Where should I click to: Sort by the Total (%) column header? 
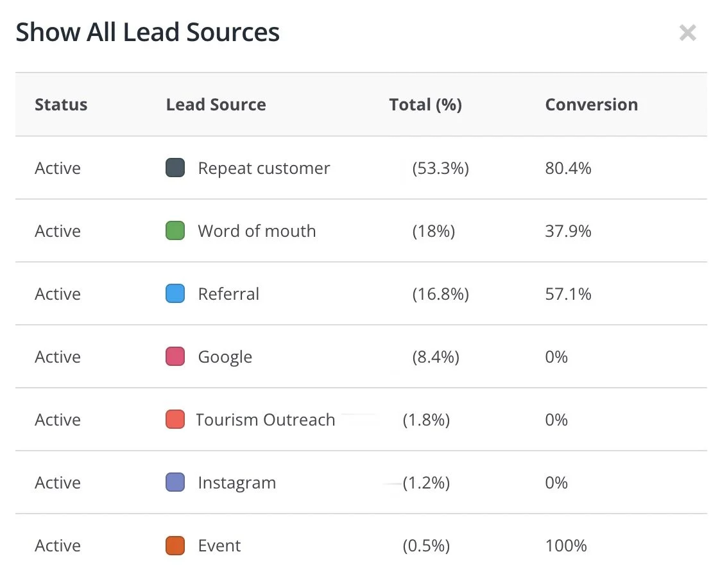pyautogui.click(x=425, y=105)
